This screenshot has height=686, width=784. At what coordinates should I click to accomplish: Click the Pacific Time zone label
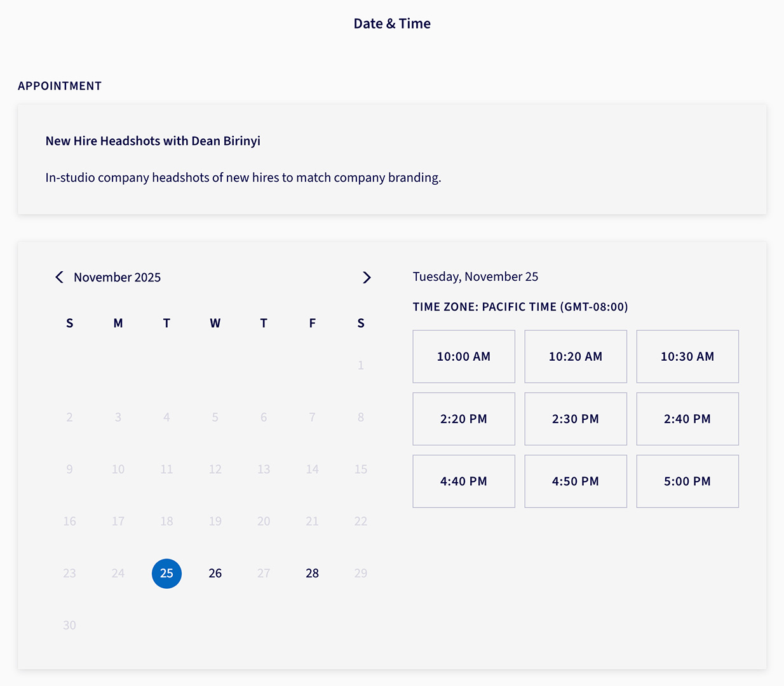pos(520,307)
